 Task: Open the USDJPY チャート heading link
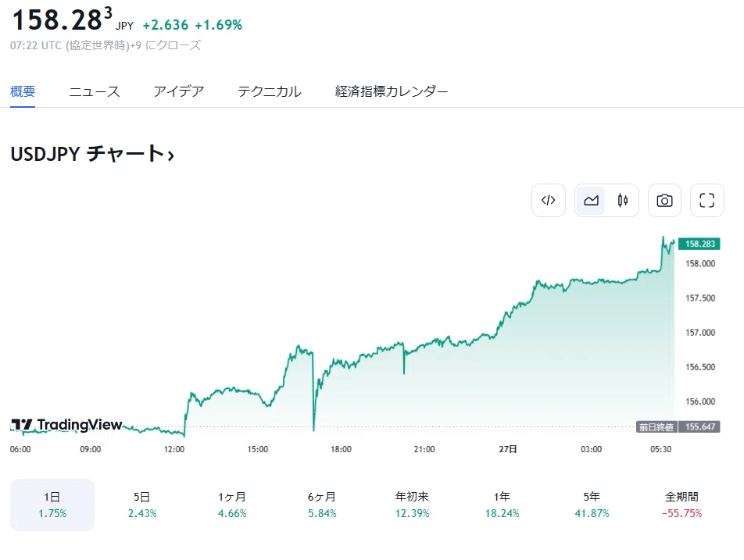tap(92, 154)
